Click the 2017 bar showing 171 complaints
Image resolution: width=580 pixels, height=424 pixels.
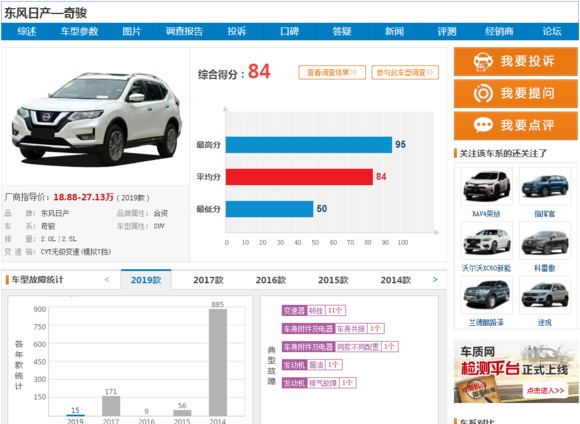coord(111,406)
